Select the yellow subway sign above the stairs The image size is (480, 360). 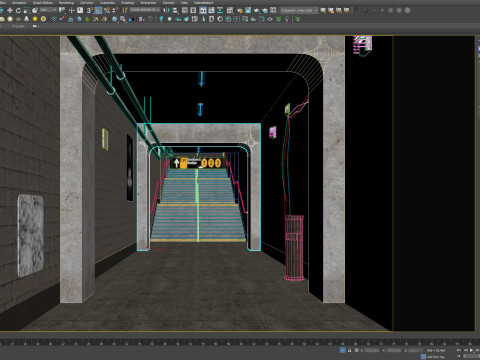[197, 163]
